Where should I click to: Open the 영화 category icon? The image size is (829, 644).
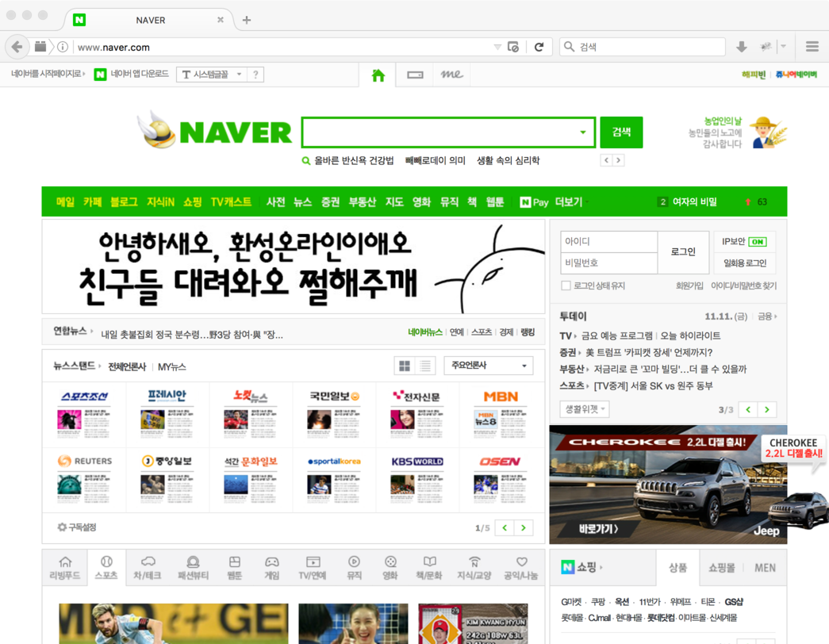coord(390,568)
